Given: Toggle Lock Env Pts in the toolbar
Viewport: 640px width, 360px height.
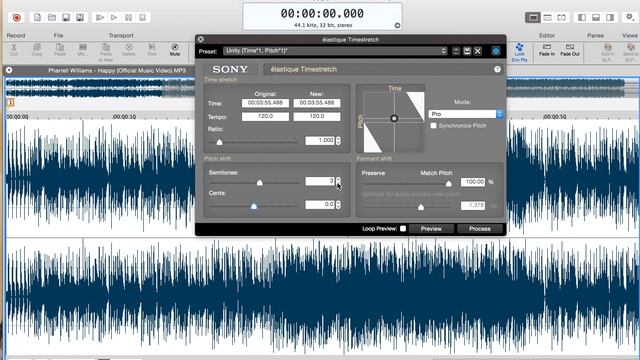Looking at the screenshot, I should tap(519, 52).
